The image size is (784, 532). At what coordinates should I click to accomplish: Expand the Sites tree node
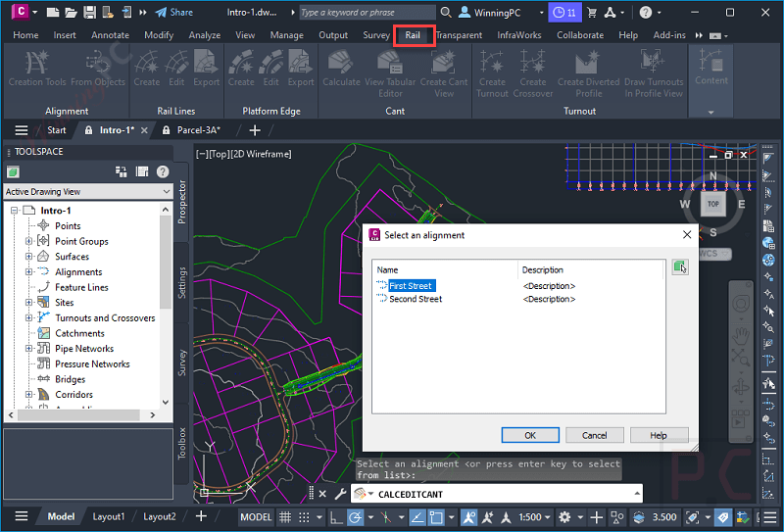(28, 303)
